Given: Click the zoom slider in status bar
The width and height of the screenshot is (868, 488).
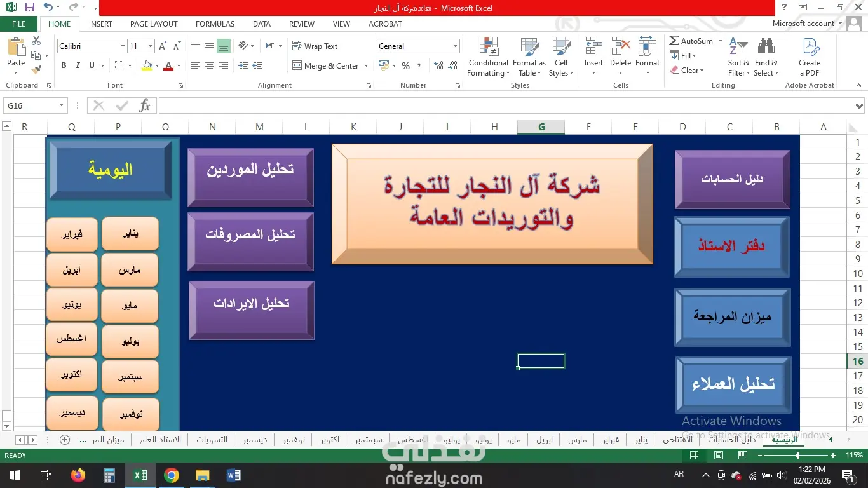Looking at the screenshot, I should 798,456.
